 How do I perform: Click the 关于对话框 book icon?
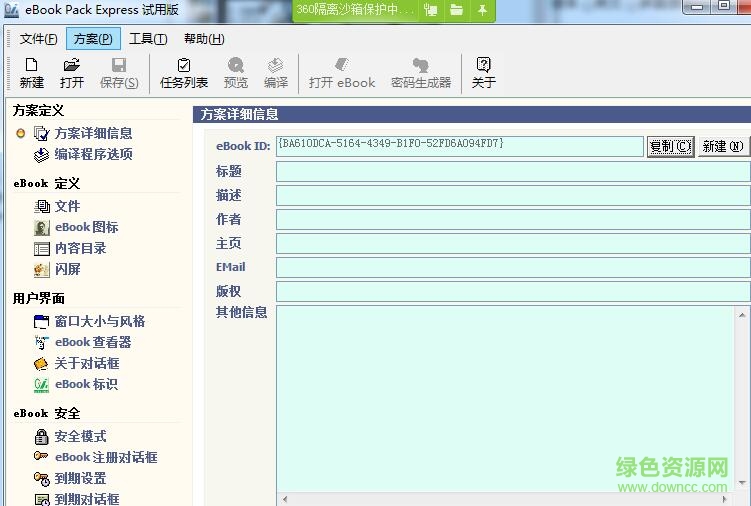42,364
